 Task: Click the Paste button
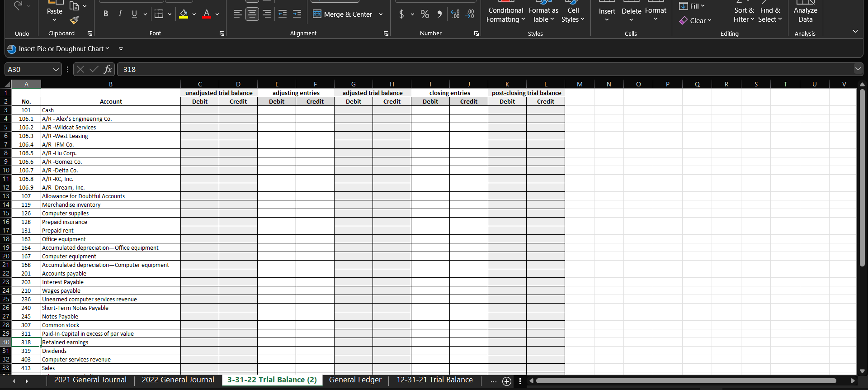click(x=55, y=12)
